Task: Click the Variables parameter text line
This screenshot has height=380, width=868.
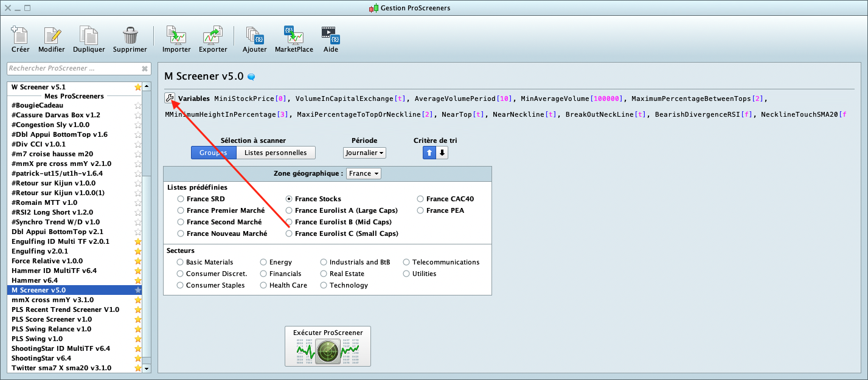Action: 506,106
